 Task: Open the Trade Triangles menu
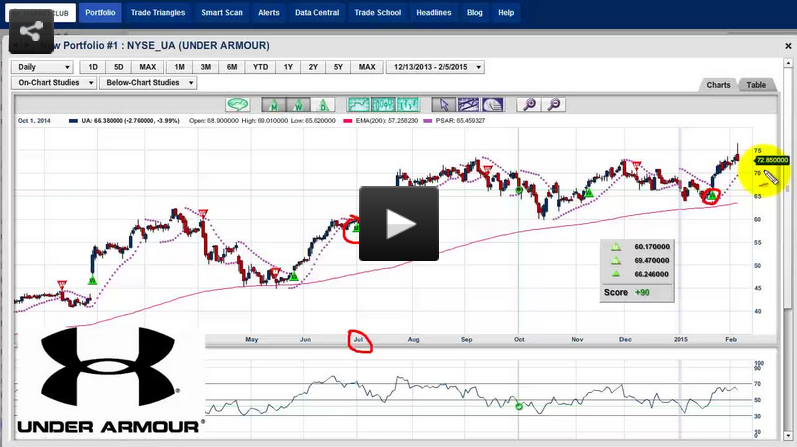pos(158,13)
